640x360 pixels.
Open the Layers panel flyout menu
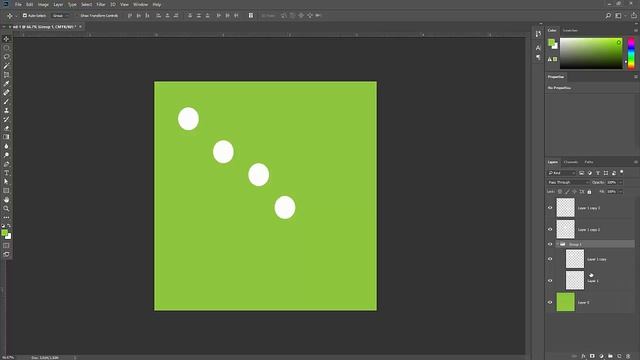click(636, 162)
